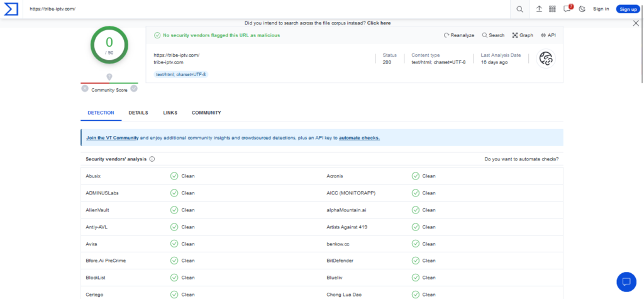The width and height of the screenshot is (644, 299).
Task: Click the VirusTotal logo icon
Action: pos(11,9)
